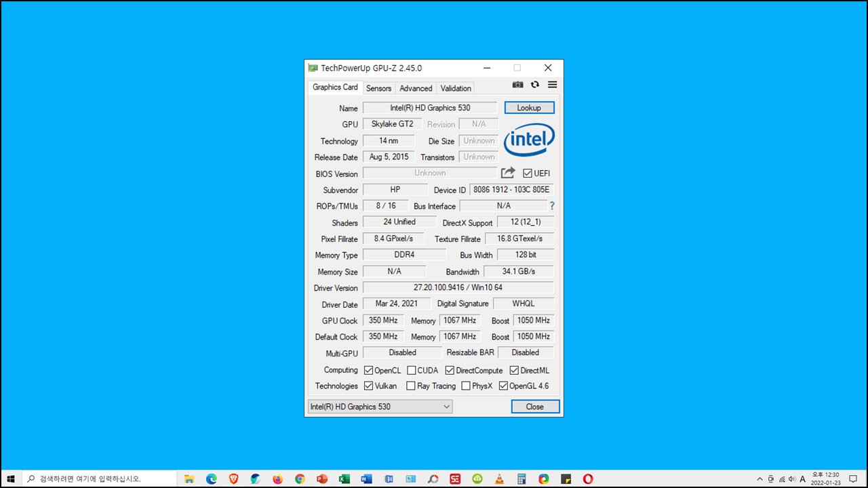The height and width of the screenshot is (488, 868).
Task: Open Calculator from the taskbar
Action: [521, 479]
